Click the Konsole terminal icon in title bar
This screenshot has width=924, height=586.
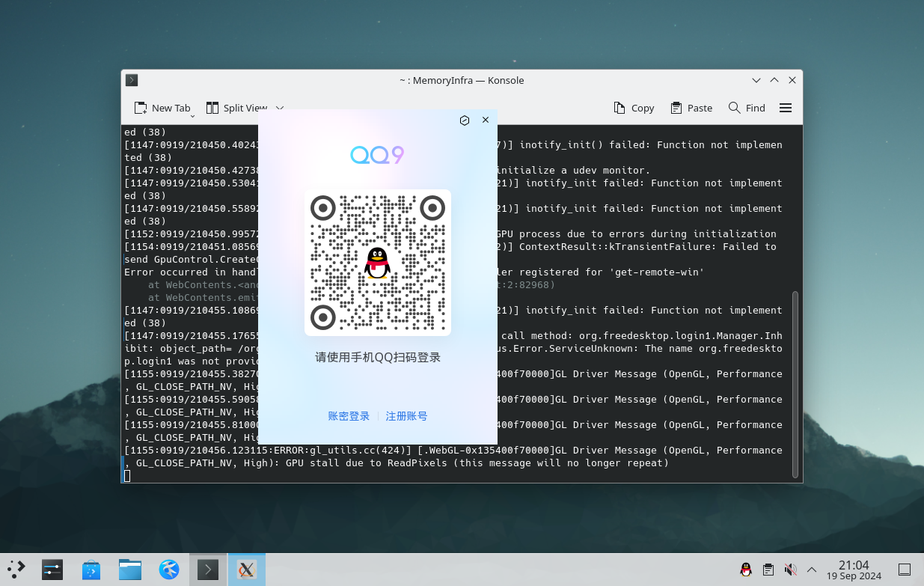click(132, 80)
